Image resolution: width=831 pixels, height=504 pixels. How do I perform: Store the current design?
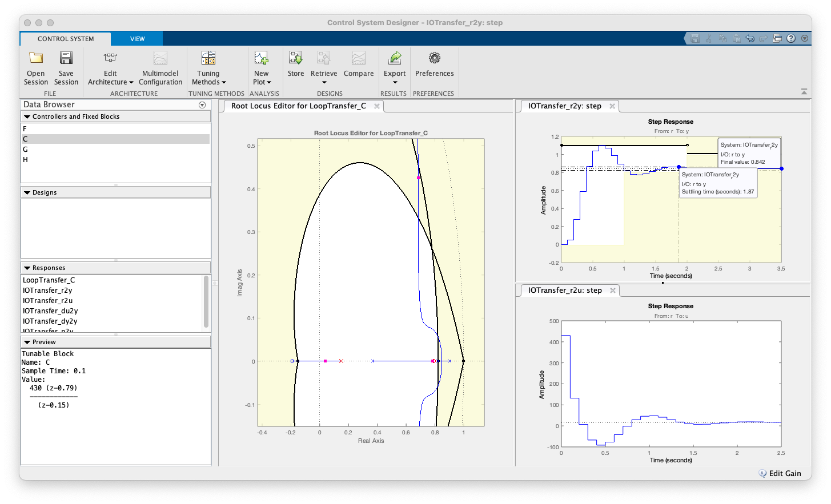[296, 64]
